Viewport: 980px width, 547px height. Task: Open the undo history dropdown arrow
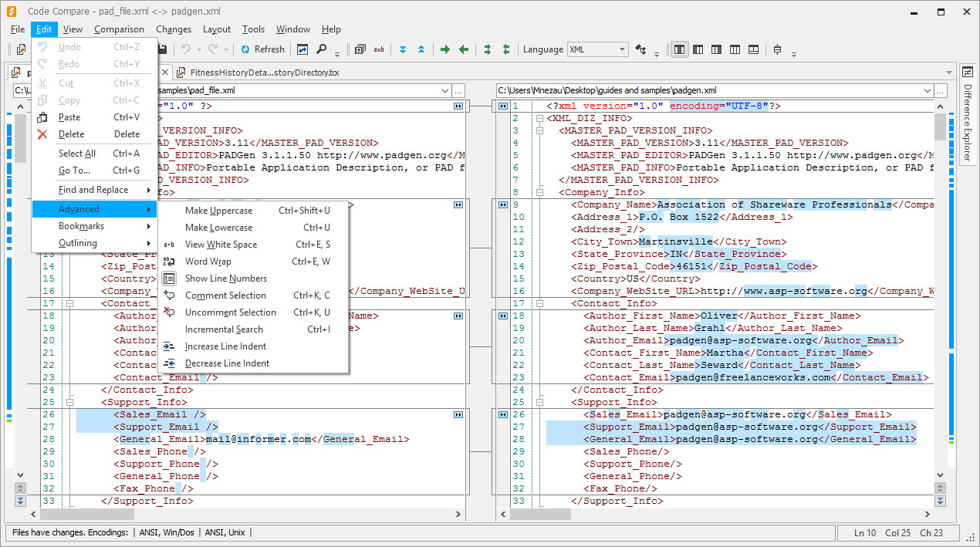[198, 49]
